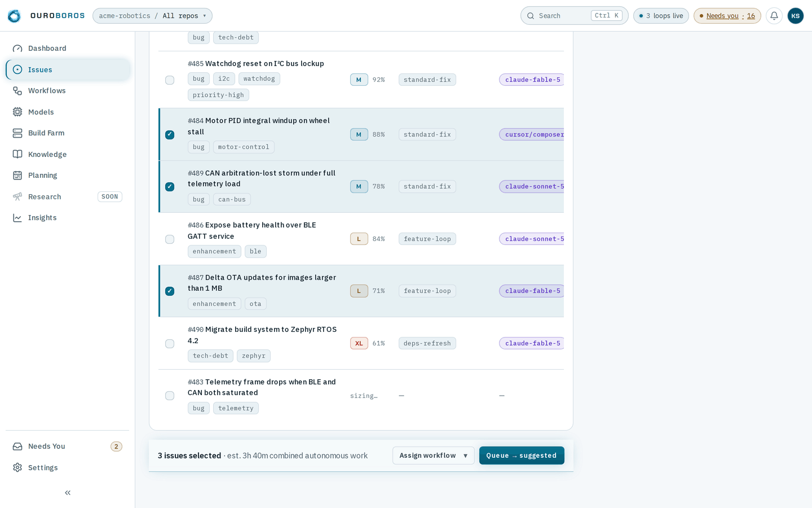Focus the Search input field
The height and width of the screenshot is (508, 812).
[x=574, y=16]
